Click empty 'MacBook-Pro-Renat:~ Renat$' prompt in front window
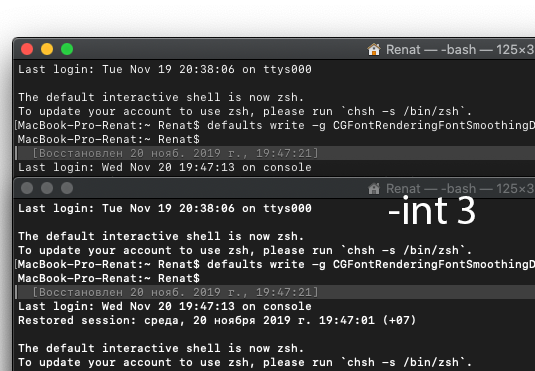The image size is (535, 371). pos(109,139)
